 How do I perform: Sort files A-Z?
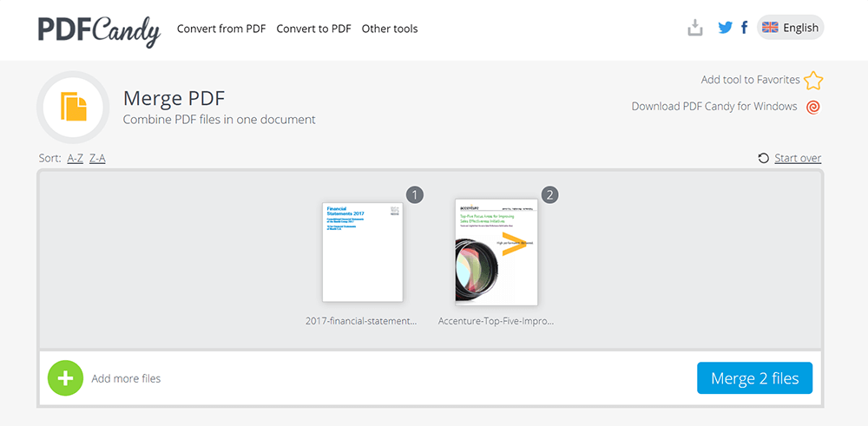pyautogui.click(x=76, y=158)
